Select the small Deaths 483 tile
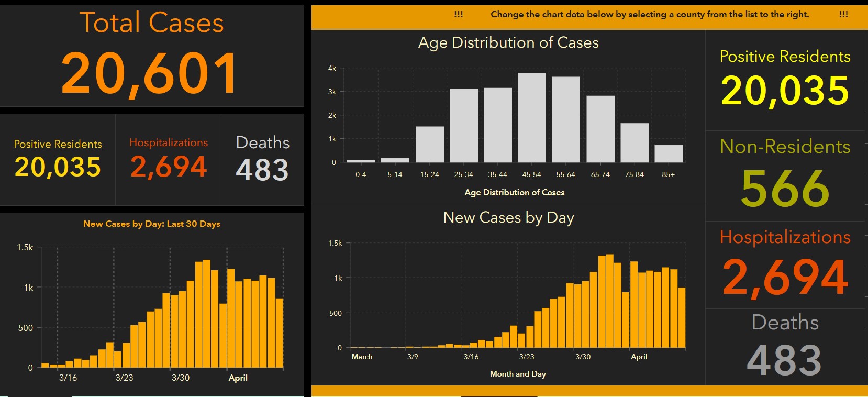Viewport: 868px width, 397px height. coord(262,159)
